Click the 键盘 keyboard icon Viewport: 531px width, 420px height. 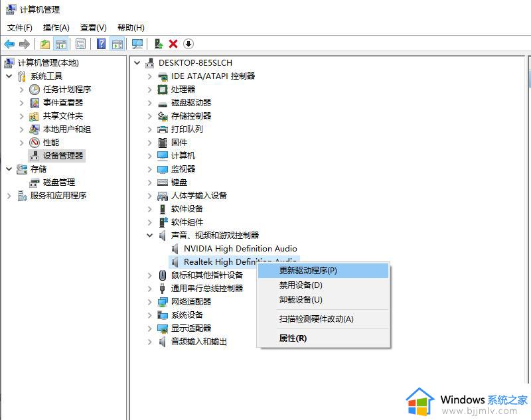[x=163, y=182]
